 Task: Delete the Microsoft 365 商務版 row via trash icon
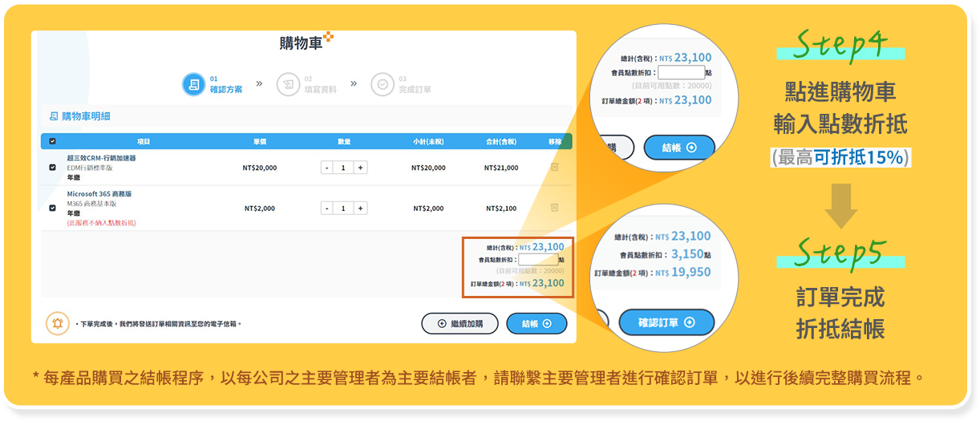(x=554, y=208)
